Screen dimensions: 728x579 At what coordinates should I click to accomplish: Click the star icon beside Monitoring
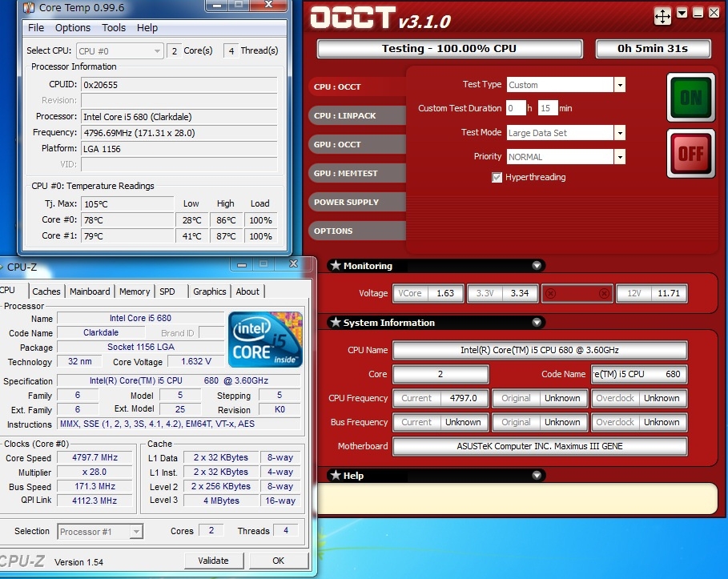point(336,266)
